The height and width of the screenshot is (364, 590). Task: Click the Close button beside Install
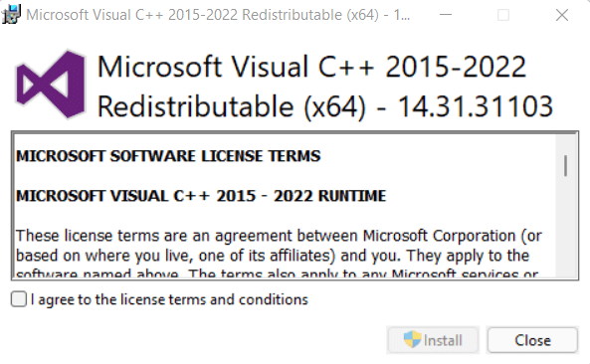(x=532, y=340)
